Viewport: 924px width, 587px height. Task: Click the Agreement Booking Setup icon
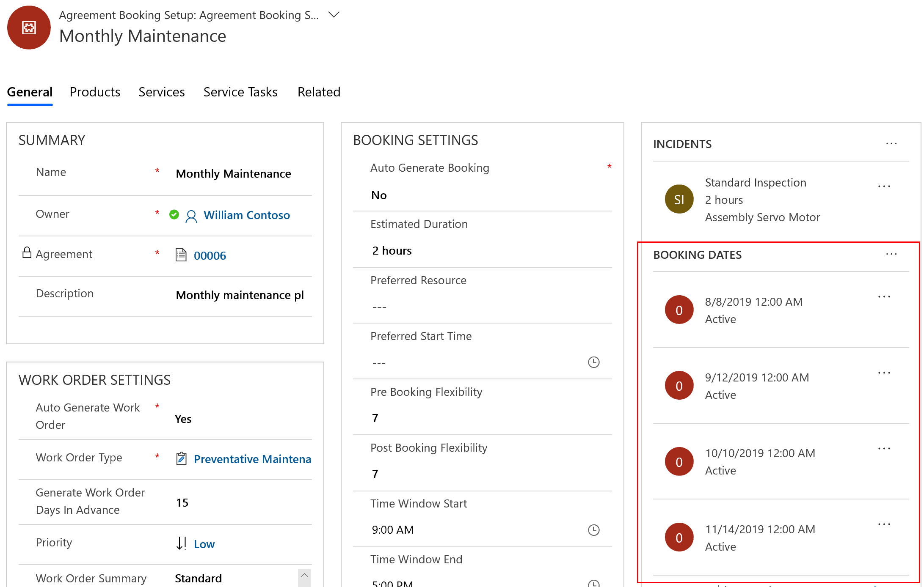tap(29, 26)
